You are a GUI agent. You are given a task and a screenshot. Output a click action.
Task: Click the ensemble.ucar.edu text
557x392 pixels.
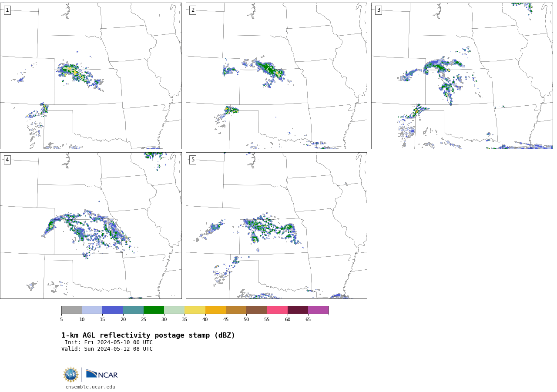[x=91, y=387]
